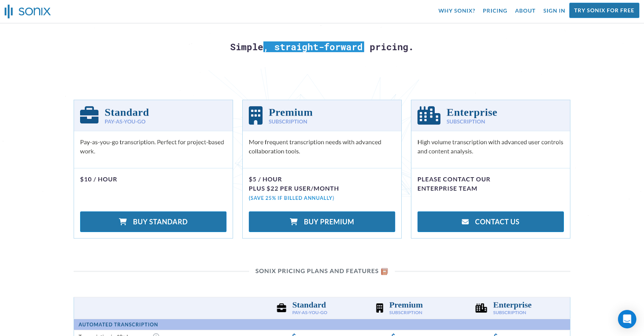Click the Enterprise card title
644x336 pixels.
(x=472, y=112)
